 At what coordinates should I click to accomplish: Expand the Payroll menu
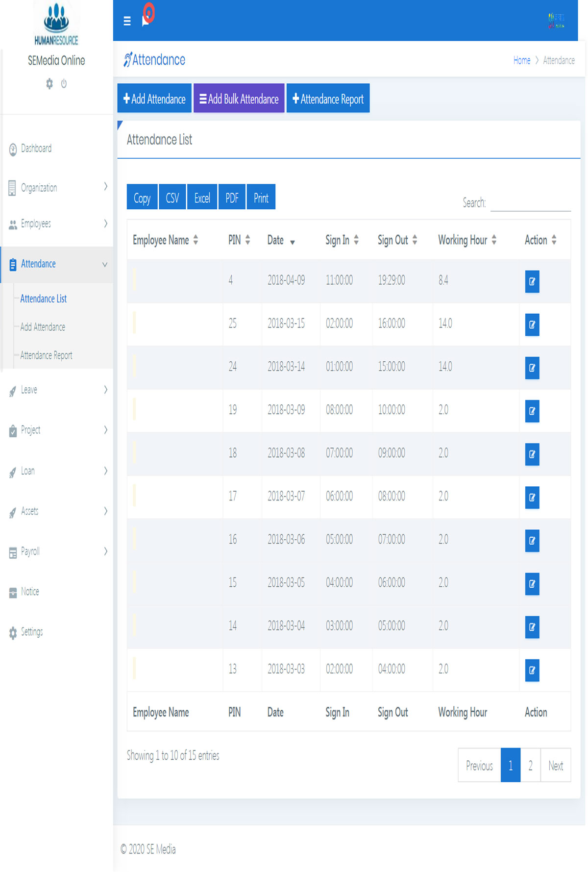tap(57, 552)
